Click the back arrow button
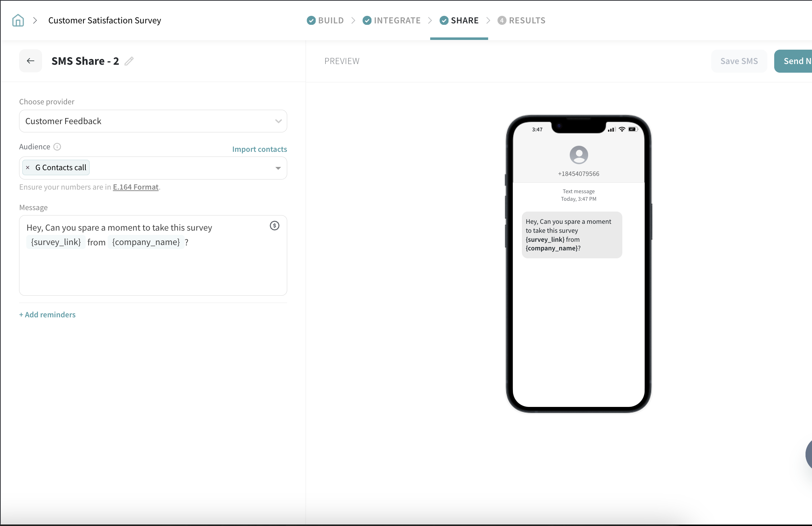Image resolution: width=812 pixels, height=526 pixels. (31, 61)
